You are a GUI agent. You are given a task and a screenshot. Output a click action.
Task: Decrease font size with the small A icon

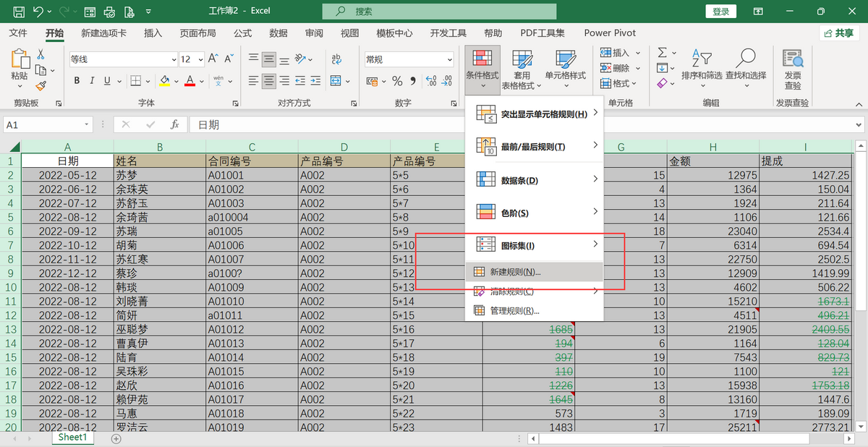(x=229, y=59)
